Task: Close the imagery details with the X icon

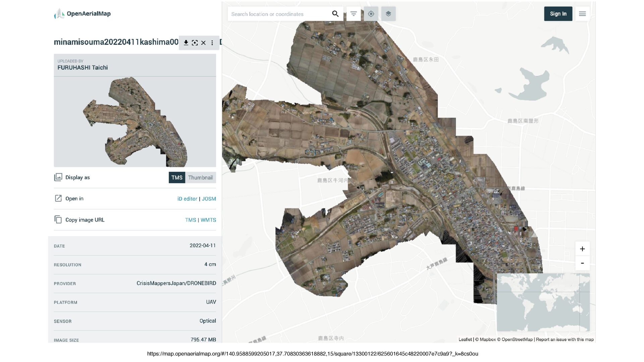Action: (x=203, y=43)
